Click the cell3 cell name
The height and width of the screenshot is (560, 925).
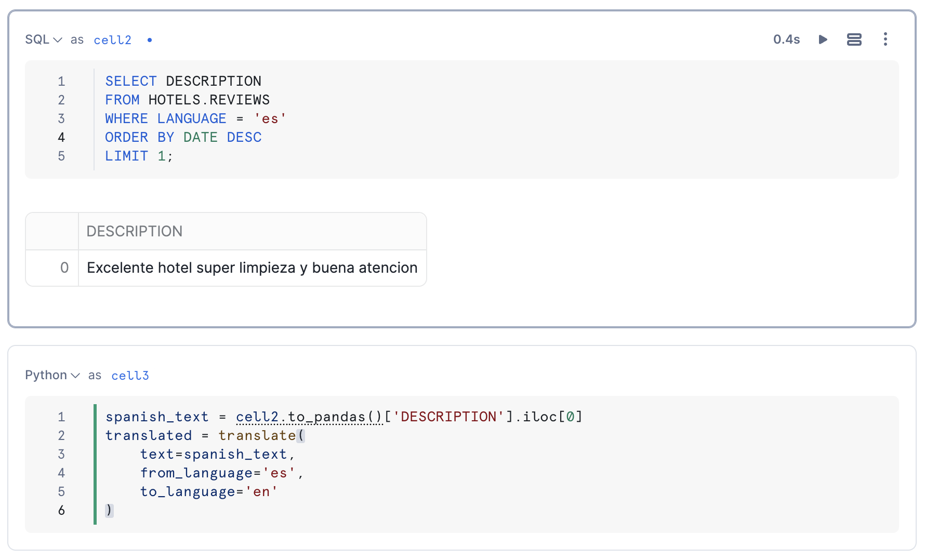(x=130, y=376)
